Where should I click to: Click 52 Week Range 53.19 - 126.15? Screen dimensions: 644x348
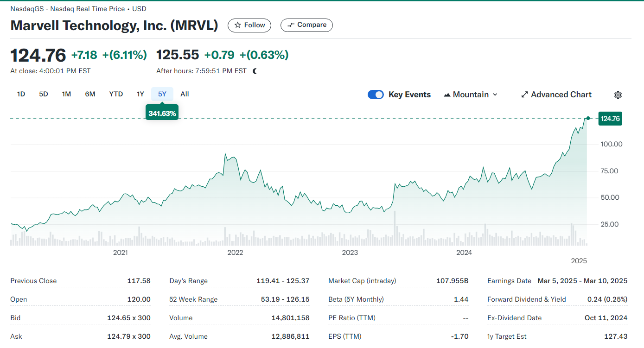click(x=285, y=299)
